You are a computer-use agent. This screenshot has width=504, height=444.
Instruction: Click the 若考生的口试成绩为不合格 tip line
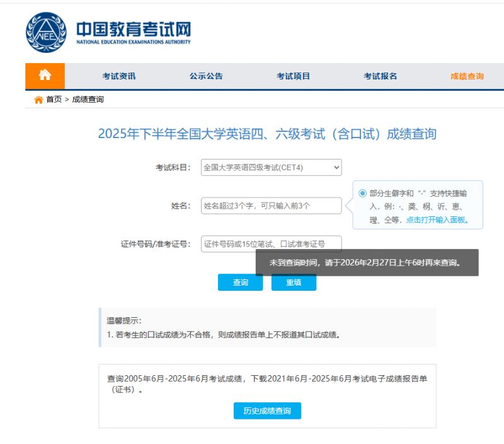224,335
